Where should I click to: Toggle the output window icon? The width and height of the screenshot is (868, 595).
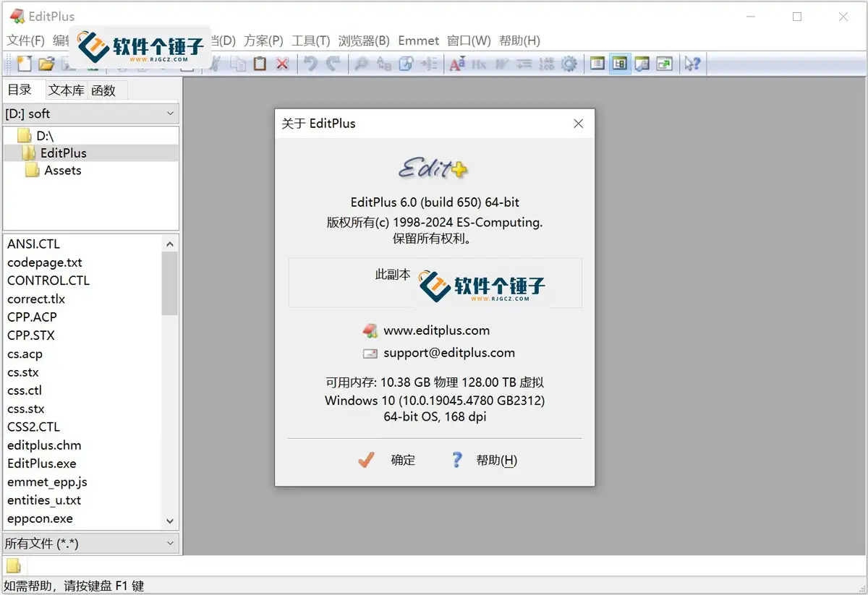point(597,64)
